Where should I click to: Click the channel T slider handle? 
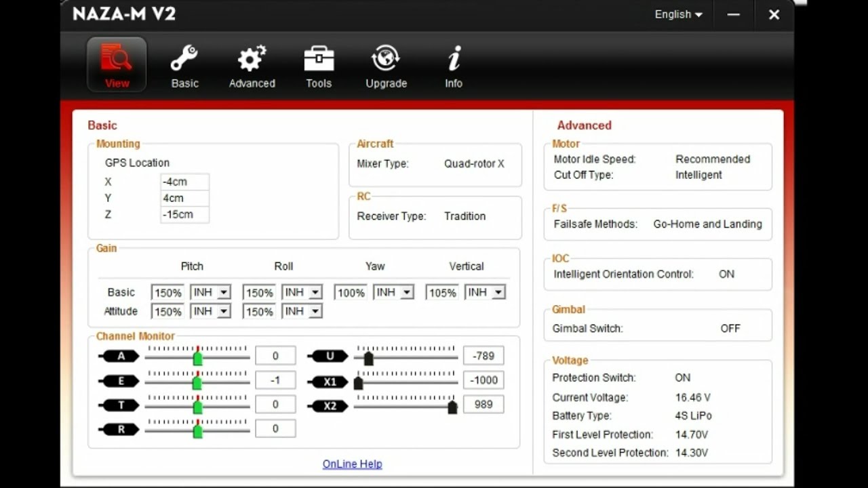tap(197, 407)
